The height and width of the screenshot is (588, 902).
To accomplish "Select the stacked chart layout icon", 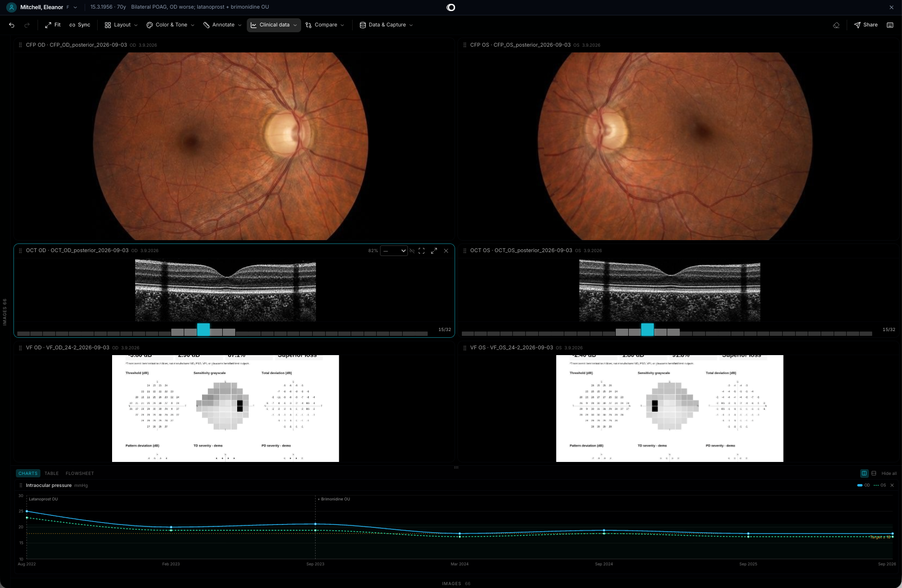I will tap(874, 473).
